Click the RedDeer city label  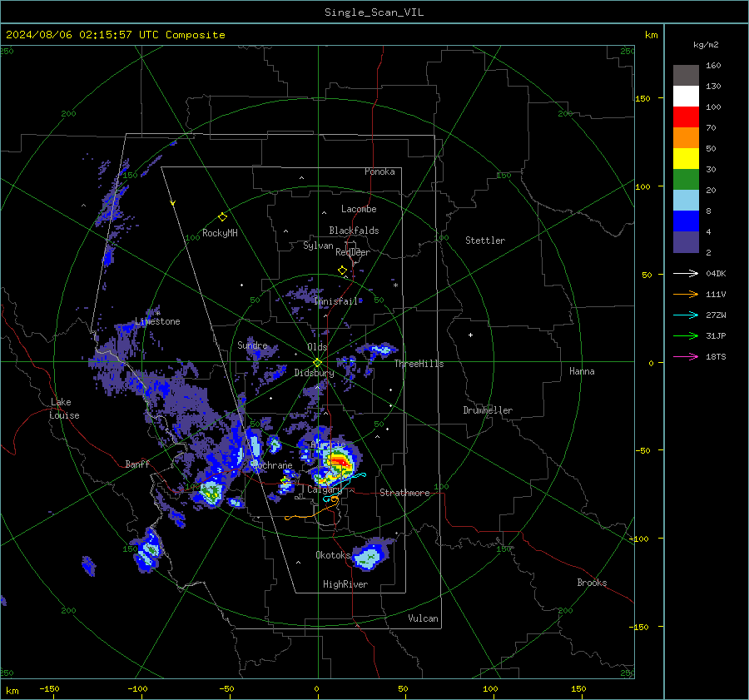(353, 252)
